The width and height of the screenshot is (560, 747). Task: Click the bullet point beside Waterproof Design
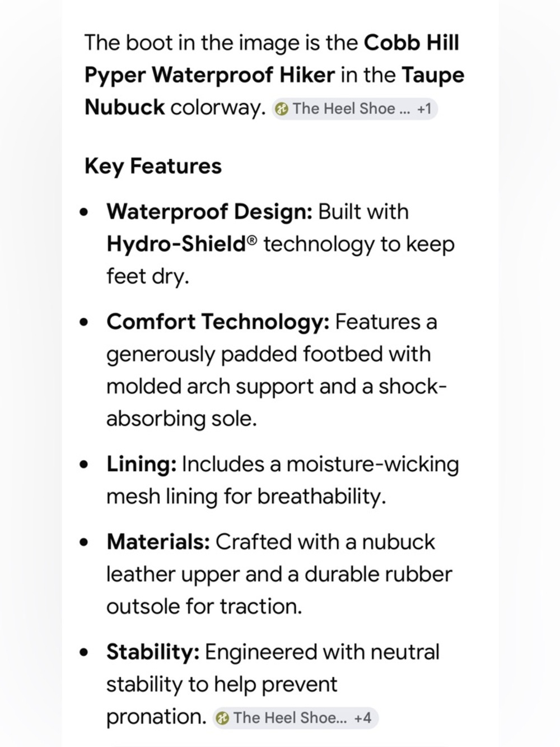[85, 213]
